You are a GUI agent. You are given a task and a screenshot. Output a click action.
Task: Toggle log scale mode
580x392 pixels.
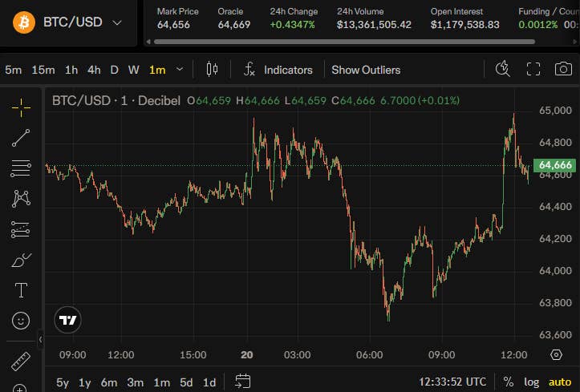pyautogui.click(x=532, y=382)
